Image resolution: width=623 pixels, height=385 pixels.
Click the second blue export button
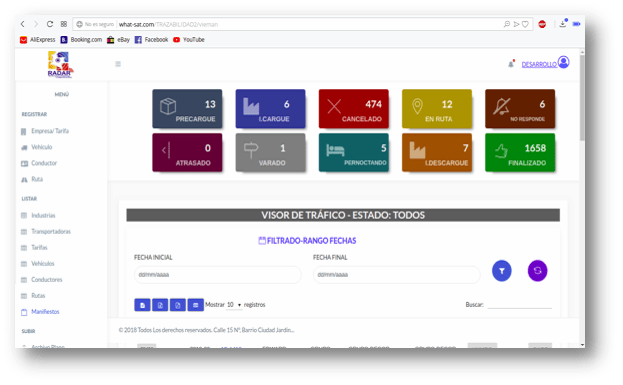pos(160,305)
